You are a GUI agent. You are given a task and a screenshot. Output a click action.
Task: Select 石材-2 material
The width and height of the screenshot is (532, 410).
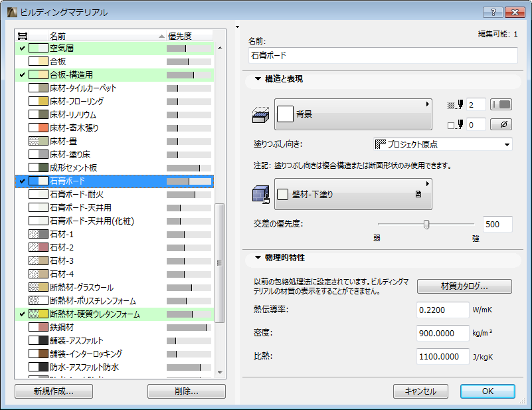pos(115,247)
